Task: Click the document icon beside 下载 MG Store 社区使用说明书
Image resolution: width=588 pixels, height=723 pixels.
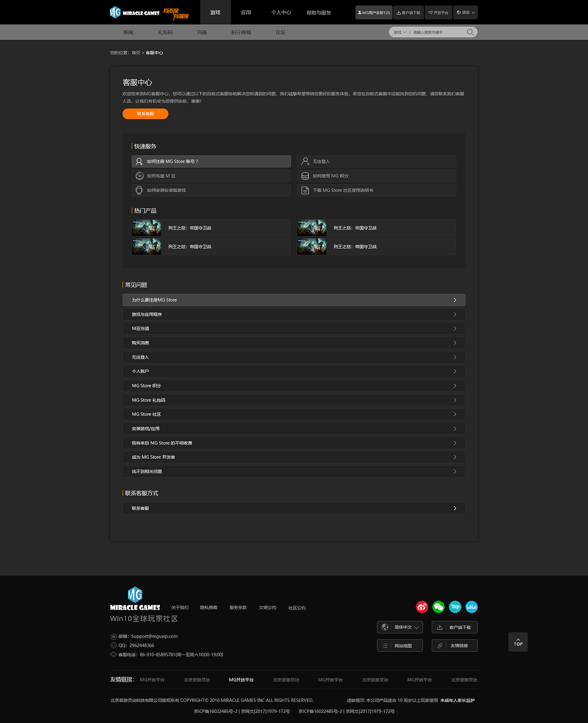Action: click(x=305, y=190)
